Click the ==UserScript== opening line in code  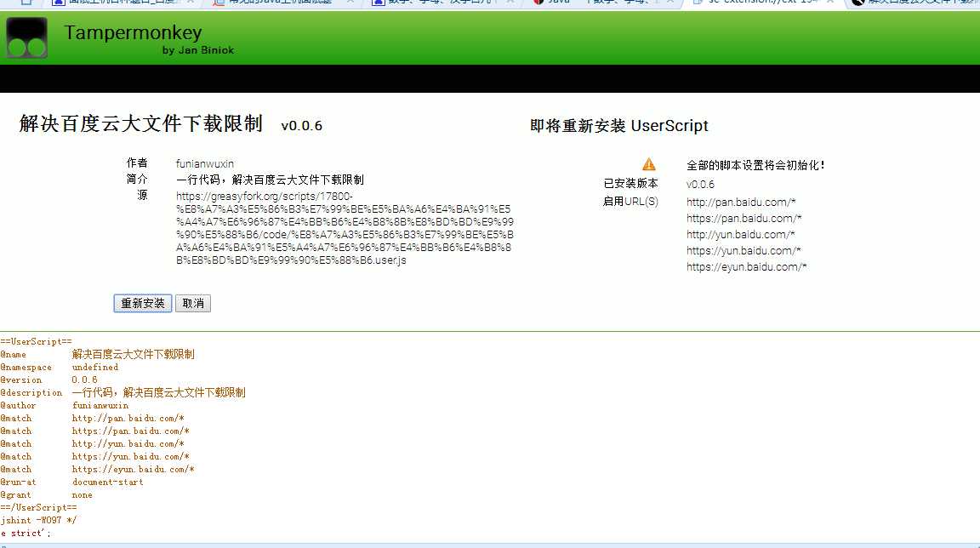(x=37, y=342)
